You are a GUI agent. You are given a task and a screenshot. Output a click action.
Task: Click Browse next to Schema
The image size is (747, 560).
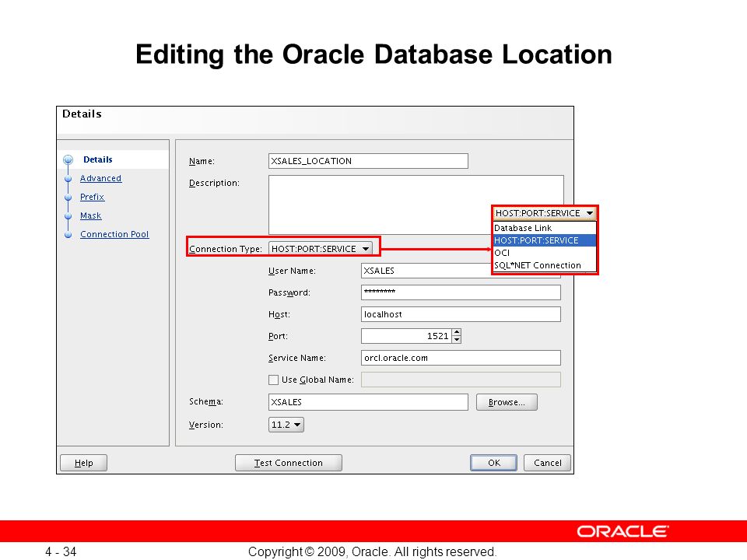[x=507, y=402]
